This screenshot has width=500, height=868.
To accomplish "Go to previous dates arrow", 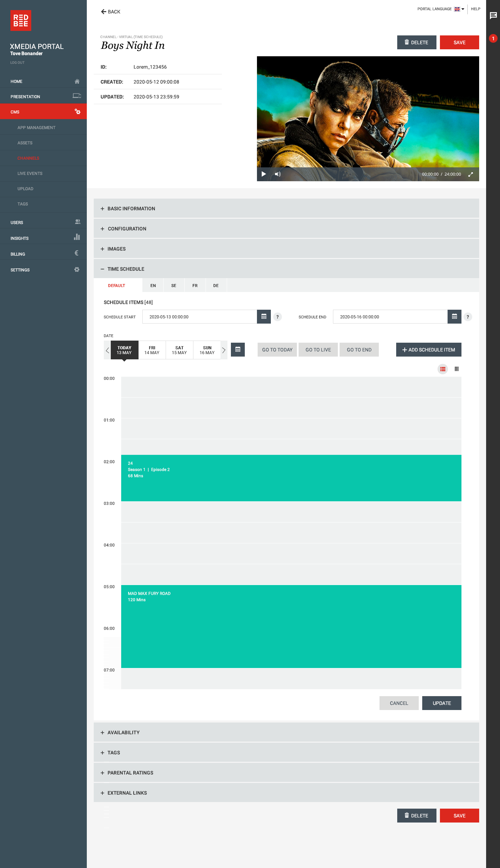I will 107,350.
